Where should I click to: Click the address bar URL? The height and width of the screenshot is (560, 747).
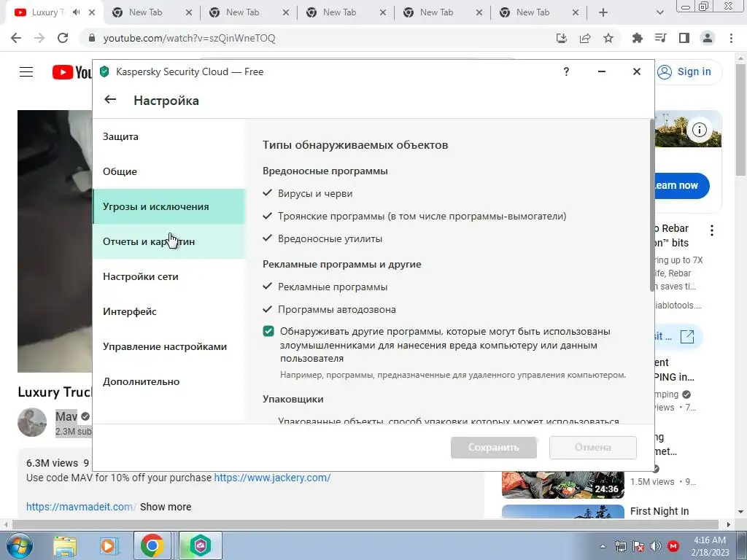click(x=189, y=38)
